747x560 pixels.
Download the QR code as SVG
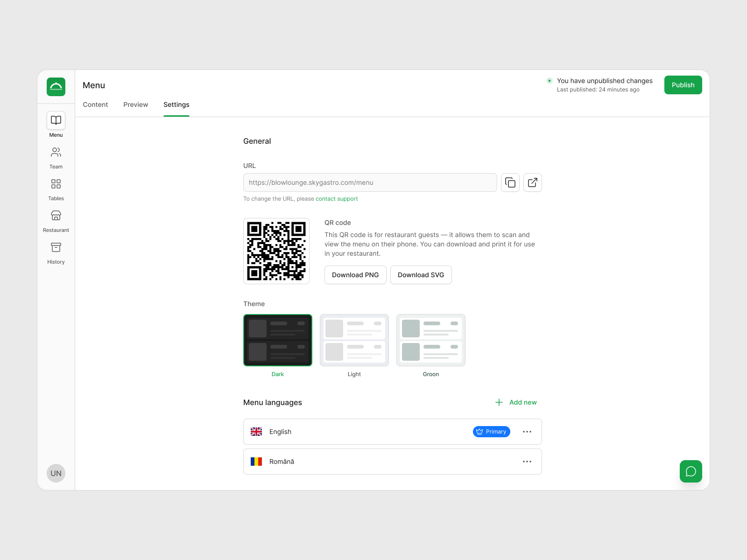click(421, 275)
